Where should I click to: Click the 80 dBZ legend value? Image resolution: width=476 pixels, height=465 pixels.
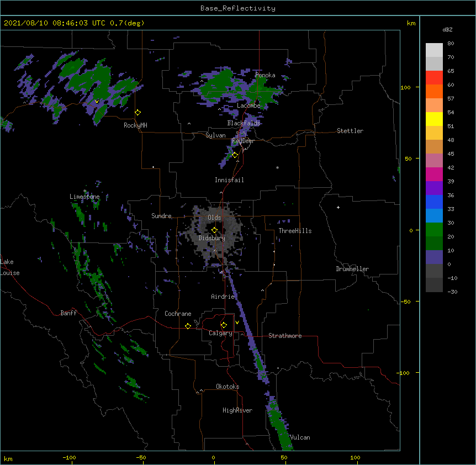[x=451, y=44]
